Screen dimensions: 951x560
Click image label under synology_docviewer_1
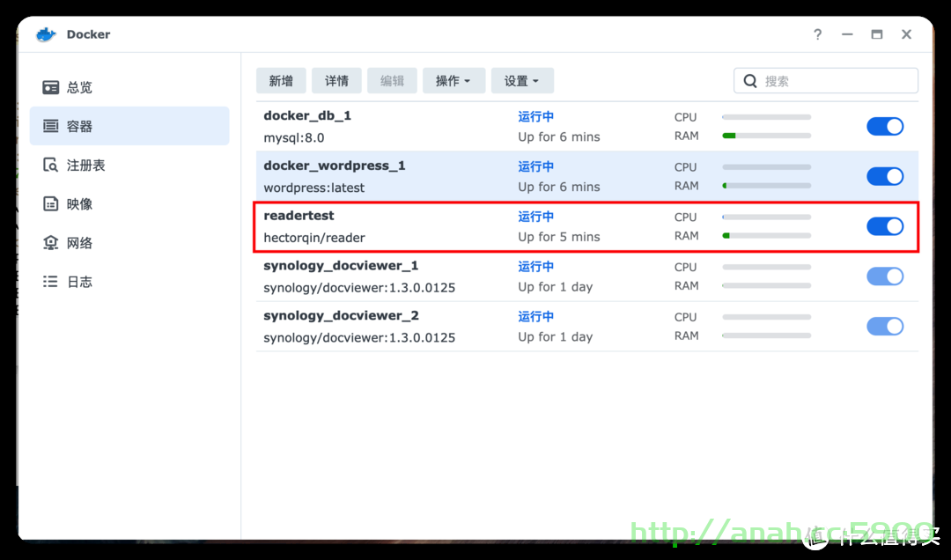(x=359, y=288)
